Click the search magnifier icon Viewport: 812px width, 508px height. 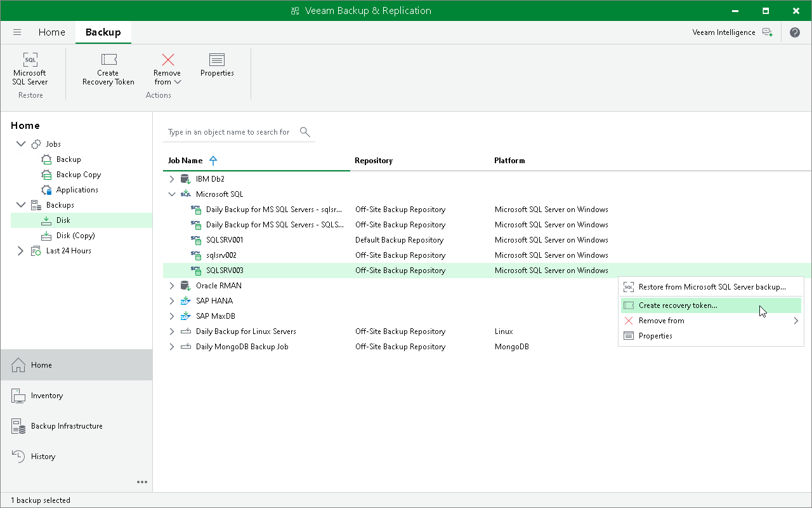click(304, 132)
